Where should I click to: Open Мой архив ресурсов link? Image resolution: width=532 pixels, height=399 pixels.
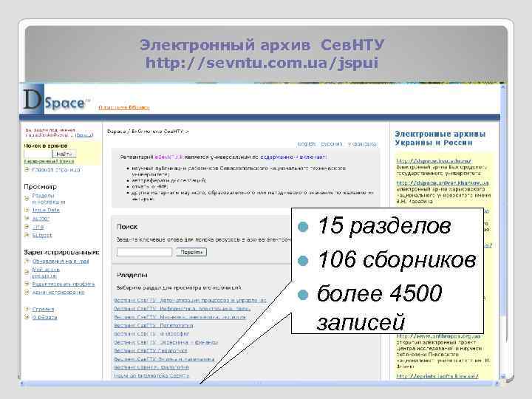[x=46, y=273]
